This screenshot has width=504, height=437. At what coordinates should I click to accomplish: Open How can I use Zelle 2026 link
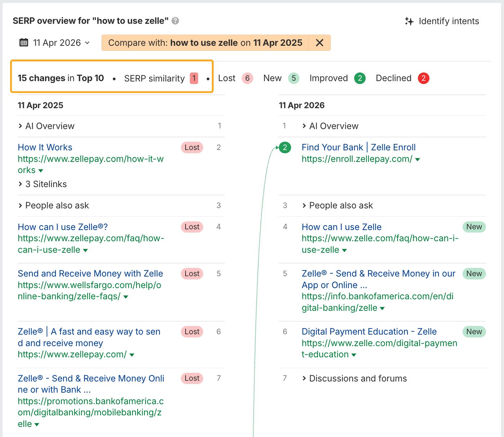342,227
